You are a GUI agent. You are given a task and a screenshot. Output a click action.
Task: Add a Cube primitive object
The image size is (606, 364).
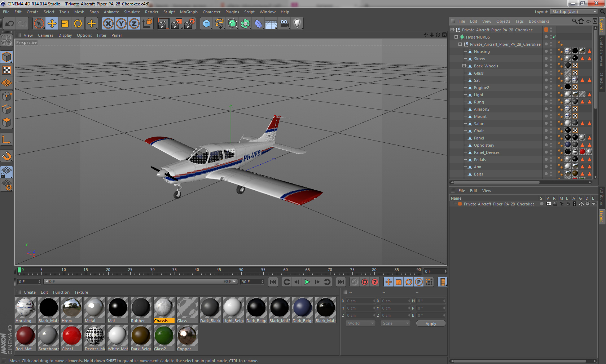[x=206, y=24]
